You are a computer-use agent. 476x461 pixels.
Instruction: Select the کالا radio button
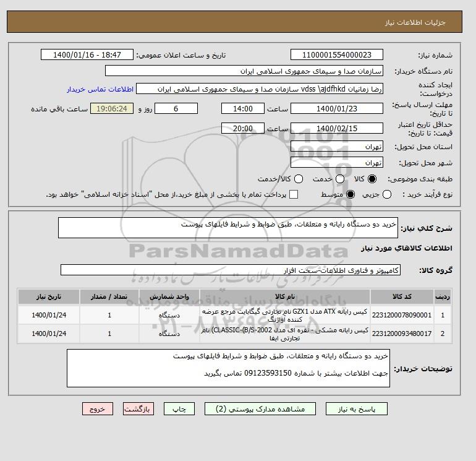point(372,179)
